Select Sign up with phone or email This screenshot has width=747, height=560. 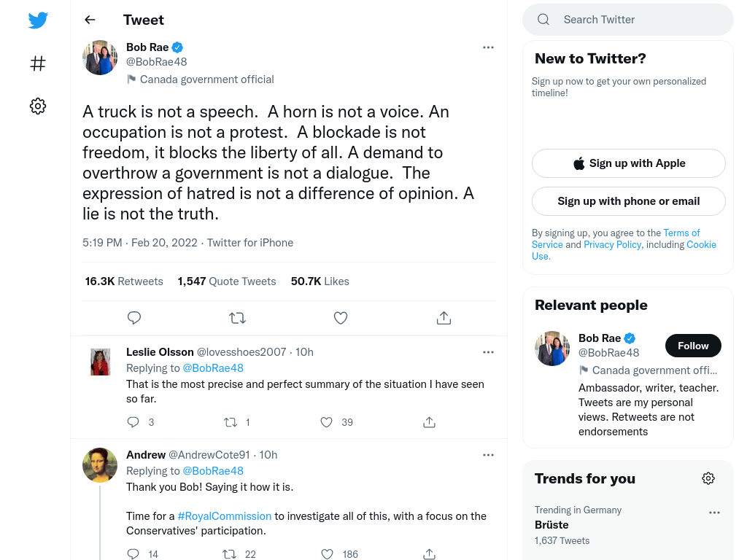(629, 201)
